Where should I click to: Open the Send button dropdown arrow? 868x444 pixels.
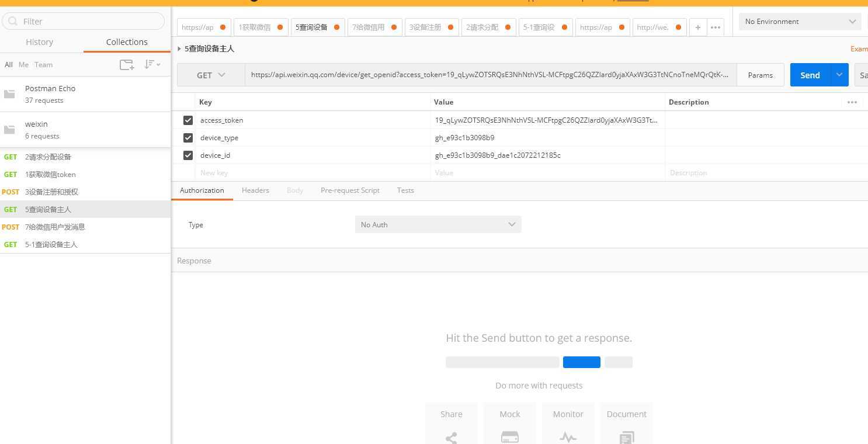839,75
